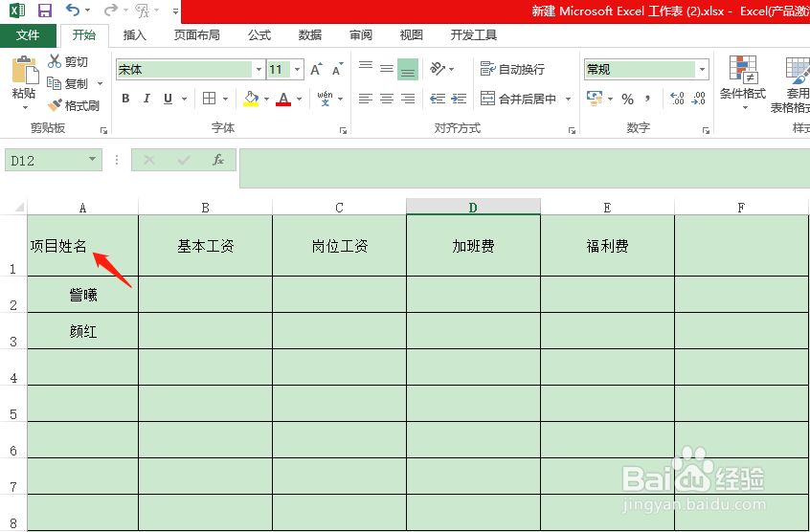Open the font size dropdown showing 11
The height and width of the screenshot is (532, 810).
coord(297,69)
